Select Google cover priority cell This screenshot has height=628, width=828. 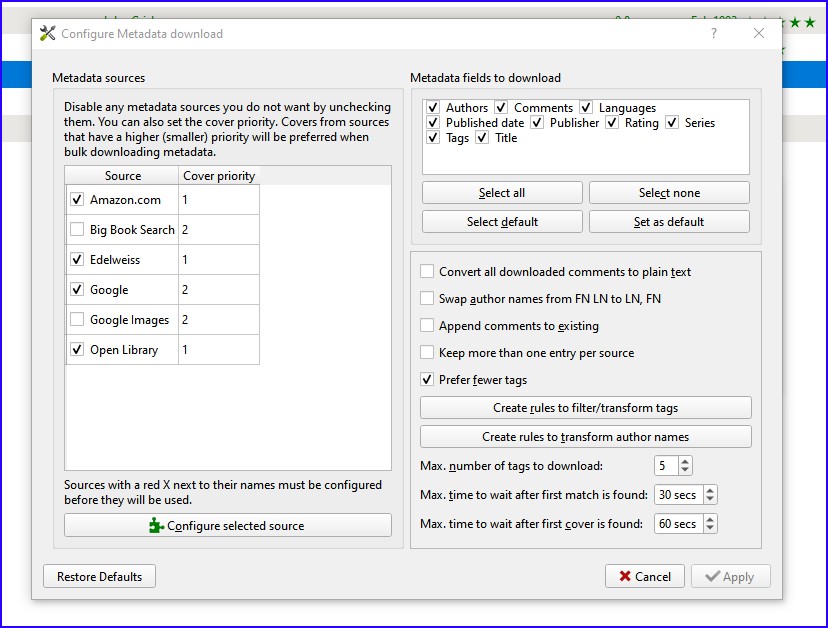coord(219,290)
